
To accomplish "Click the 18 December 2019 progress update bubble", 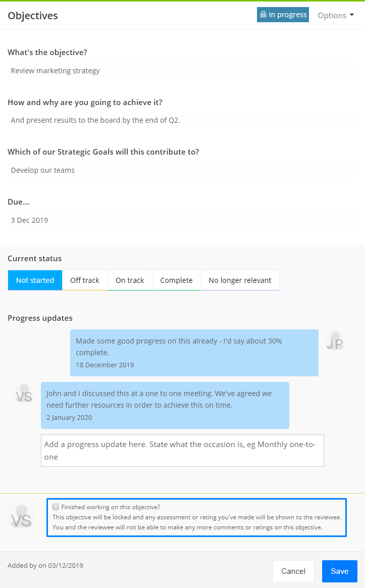I will point(194,353).
